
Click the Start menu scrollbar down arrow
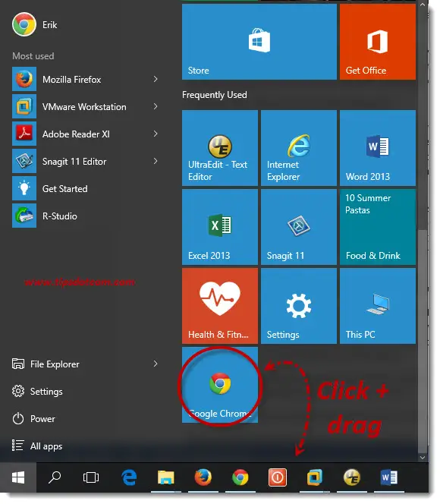point(423,457)
